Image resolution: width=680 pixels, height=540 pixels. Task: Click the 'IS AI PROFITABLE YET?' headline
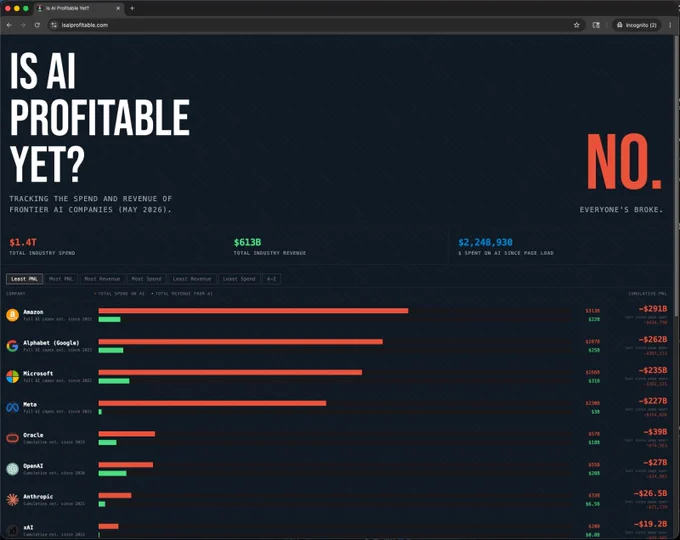(x=100, y=117)
